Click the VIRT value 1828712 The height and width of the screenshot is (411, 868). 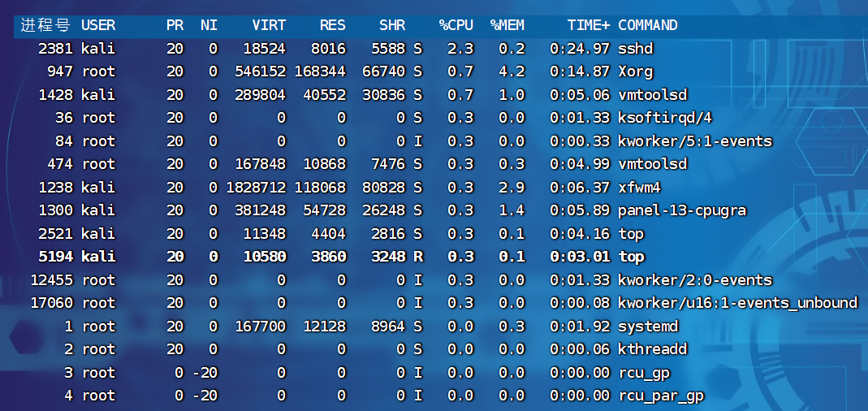pos(257,187)
